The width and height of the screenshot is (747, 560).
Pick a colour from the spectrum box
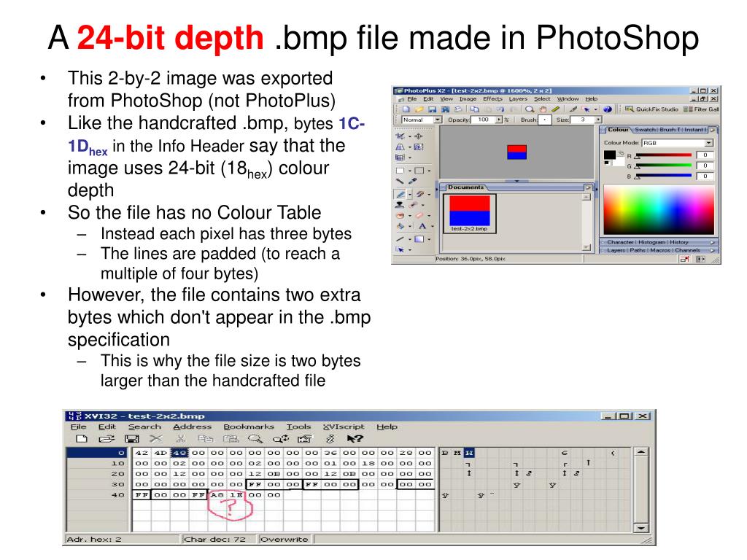[x=659, y=209]
